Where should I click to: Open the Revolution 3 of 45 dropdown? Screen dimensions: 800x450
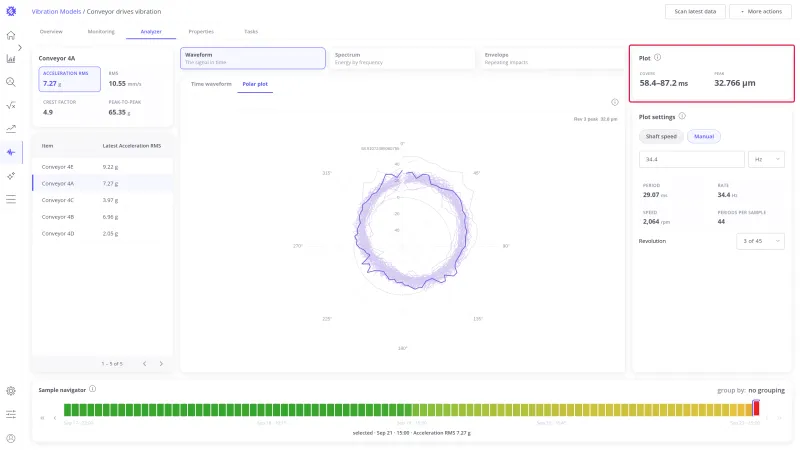[x=760, y=241]
